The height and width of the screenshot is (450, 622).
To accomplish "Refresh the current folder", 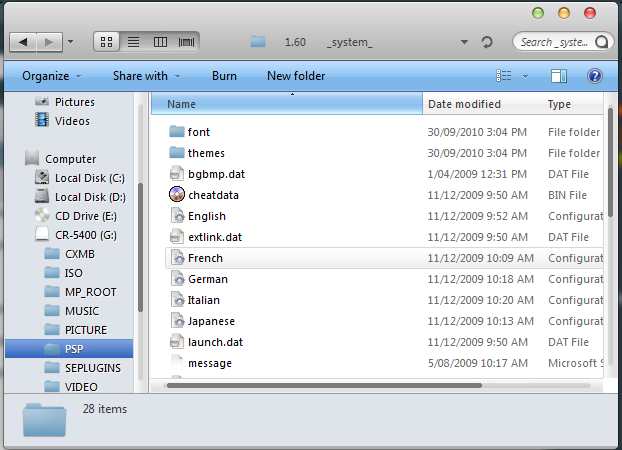I will pyautogui.click(x=487, y=42).
